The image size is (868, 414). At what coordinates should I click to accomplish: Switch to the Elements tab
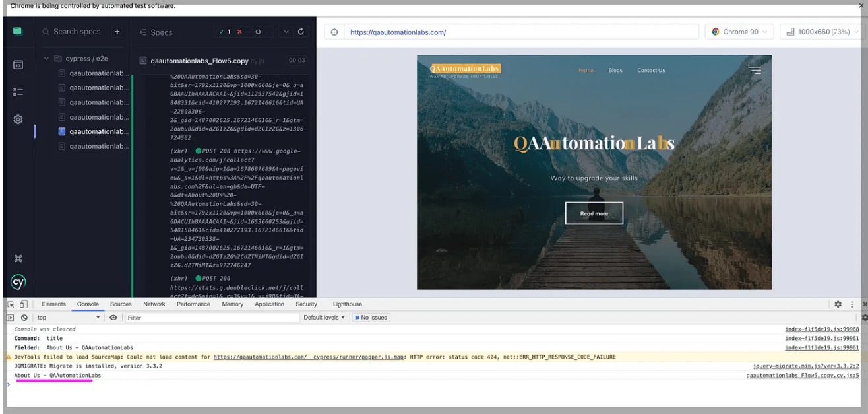[53, 304]
